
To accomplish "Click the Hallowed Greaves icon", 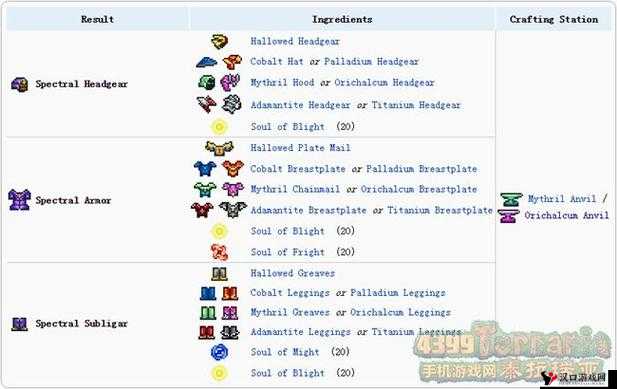I will tap(219, 274).
